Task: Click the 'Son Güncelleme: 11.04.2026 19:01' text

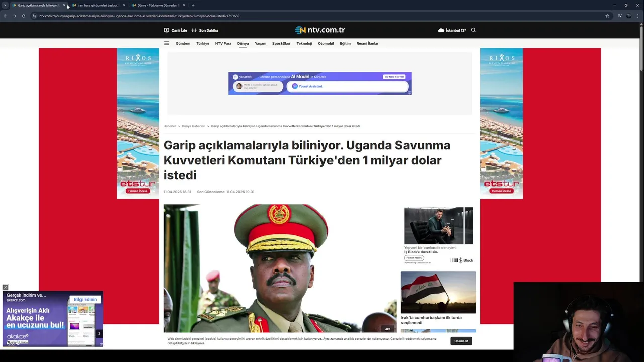Action: click(x=225, y=192)
